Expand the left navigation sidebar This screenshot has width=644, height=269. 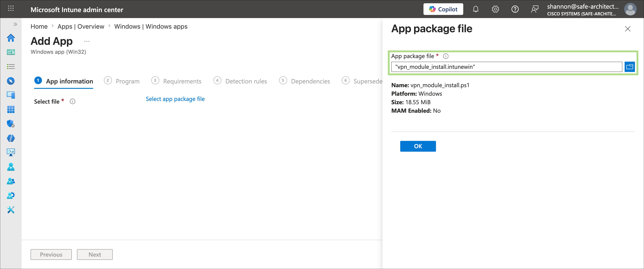(x=15, y=24)
